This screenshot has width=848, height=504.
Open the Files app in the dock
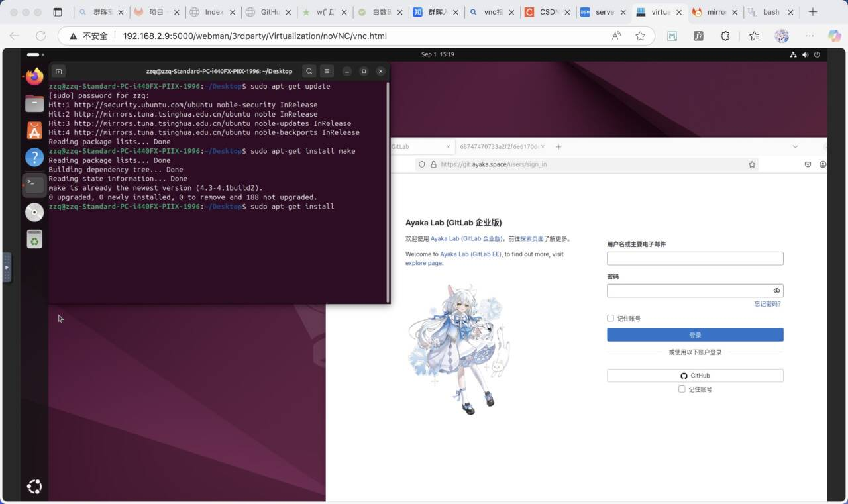34,103
